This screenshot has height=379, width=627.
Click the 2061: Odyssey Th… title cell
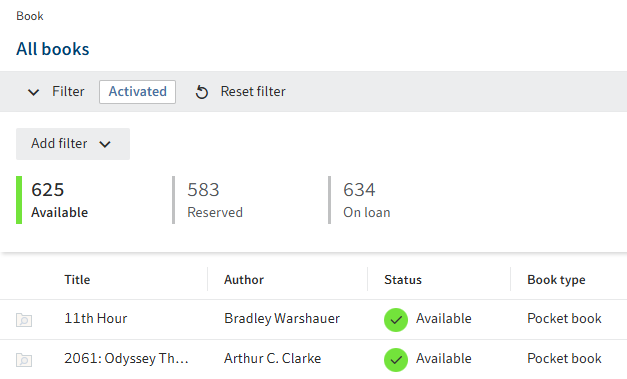pos(126,359)
